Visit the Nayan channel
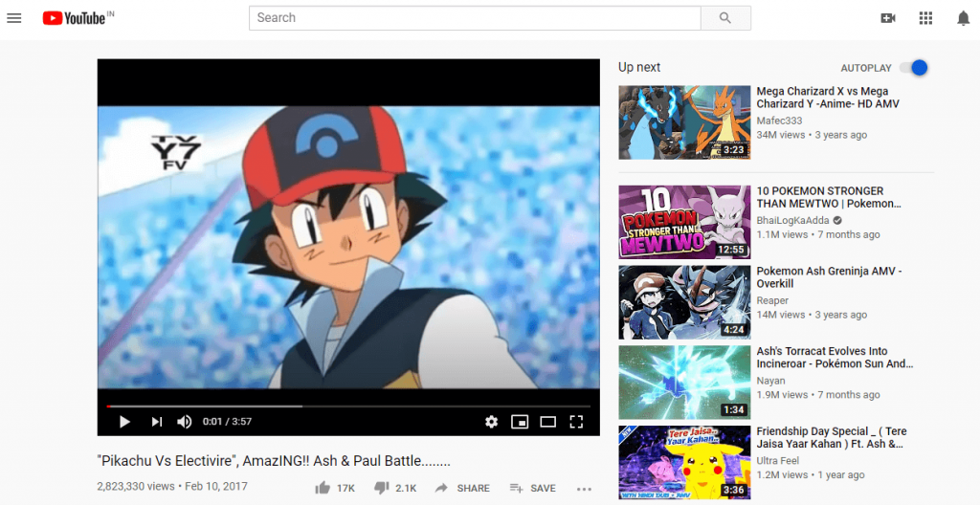980x505 pixels. (770, 381)
